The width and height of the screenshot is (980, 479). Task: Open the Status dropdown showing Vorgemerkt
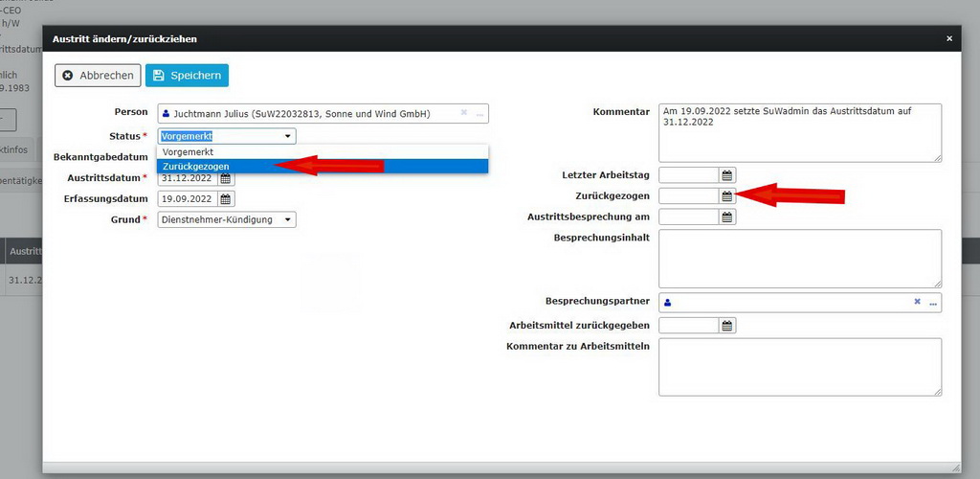point(227,136)
